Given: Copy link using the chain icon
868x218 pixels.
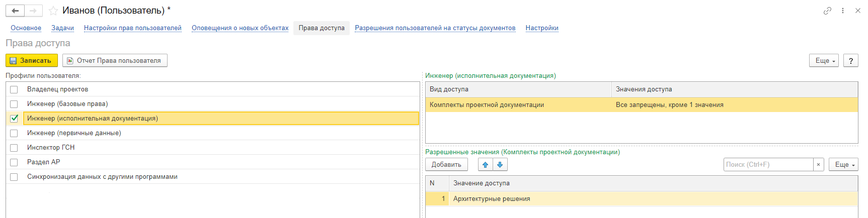Looking at the screenshot, I should [x=827, y=11].
